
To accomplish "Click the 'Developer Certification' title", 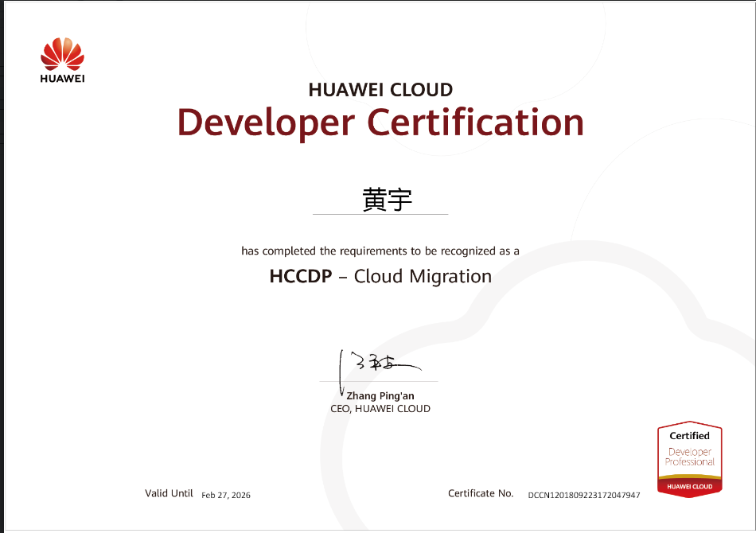I will click(x=380, y=123).
